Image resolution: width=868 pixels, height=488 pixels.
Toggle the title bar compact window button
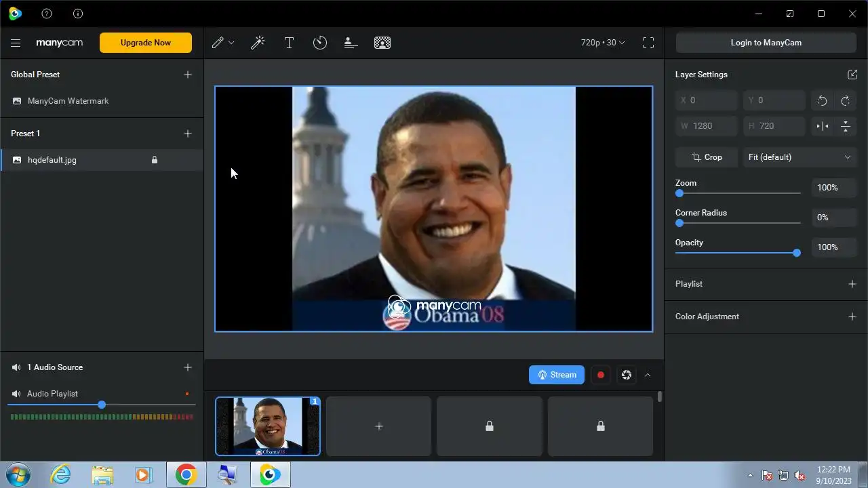point(790,14)
